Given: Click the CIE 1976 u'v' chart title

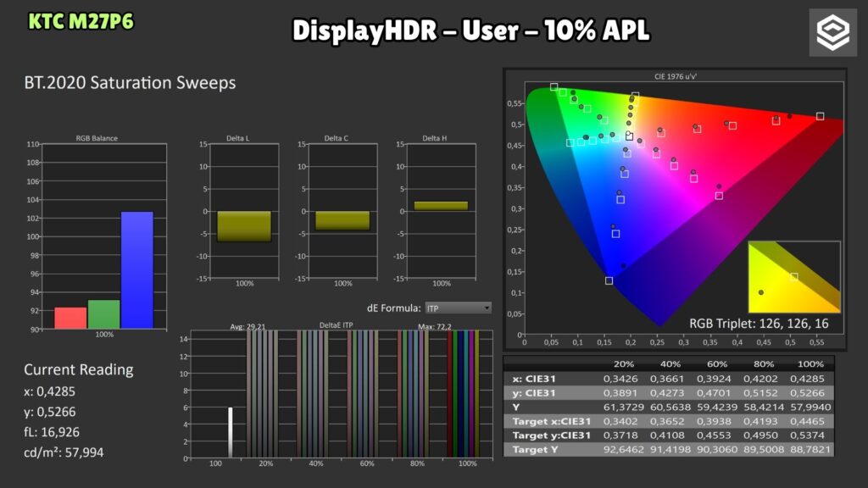Looking at the screenshot, I should [x=676, y=76].
